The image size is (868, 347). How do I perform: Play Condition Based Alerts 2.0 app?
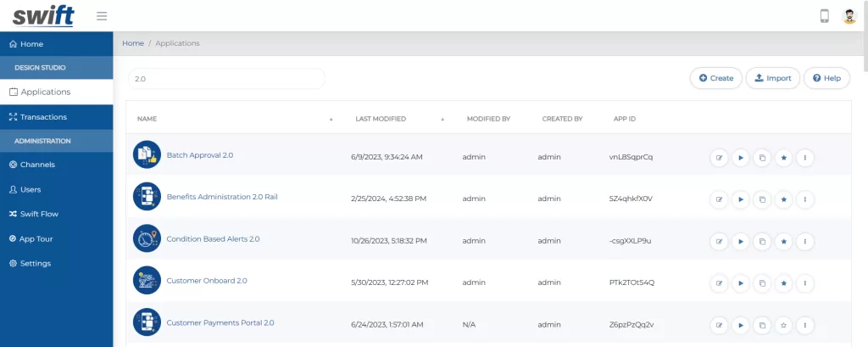pos(741,241)
